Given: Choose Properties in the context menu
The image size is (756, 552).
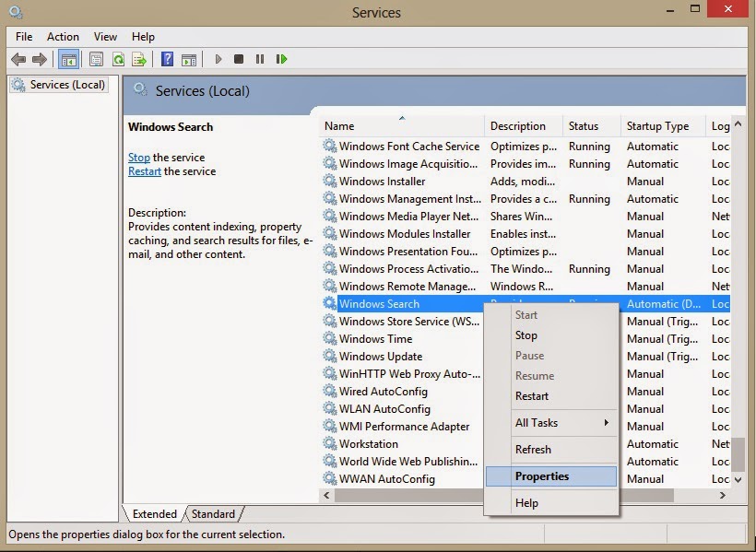Looking at the screenshot, I should [x=551, y=476].
